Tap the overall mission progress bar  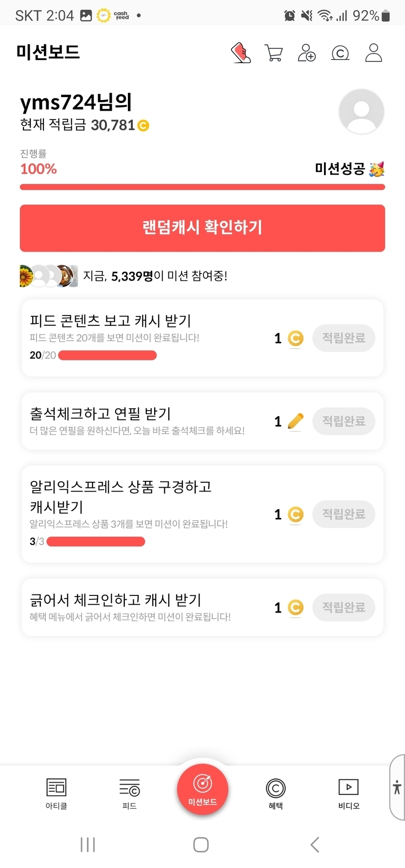click(x=202, y=187)
